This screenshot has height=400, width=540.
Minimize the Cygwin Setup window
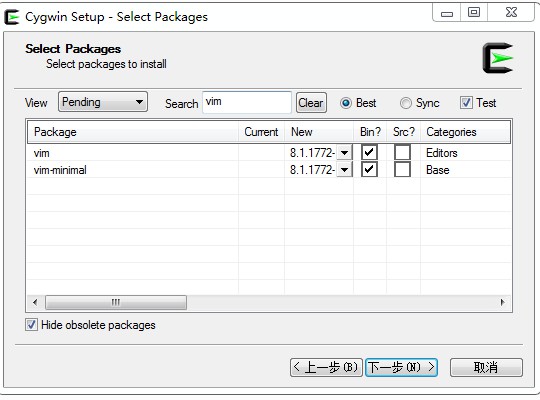pyautogui.click(x=447, y=13)
